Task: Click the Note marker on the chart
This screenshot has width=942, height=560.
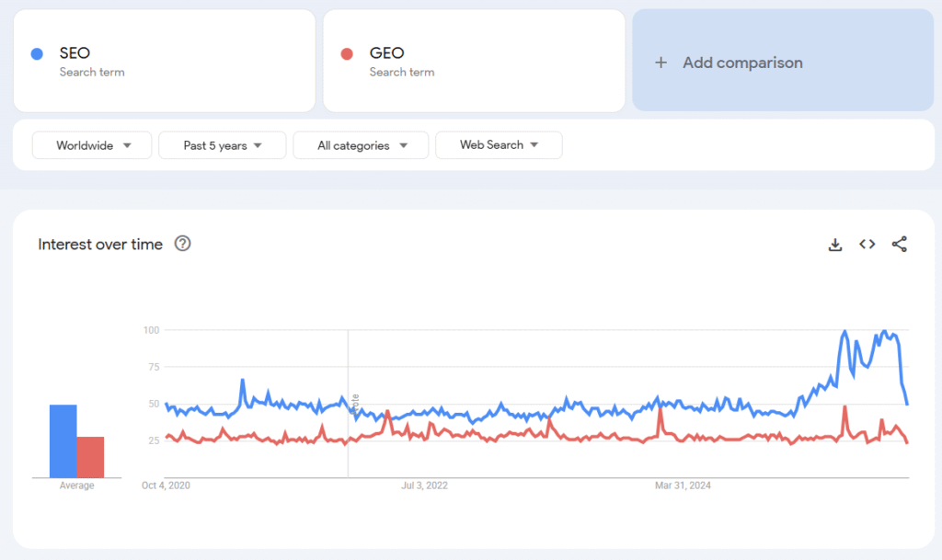Action: tap(355, 402)
